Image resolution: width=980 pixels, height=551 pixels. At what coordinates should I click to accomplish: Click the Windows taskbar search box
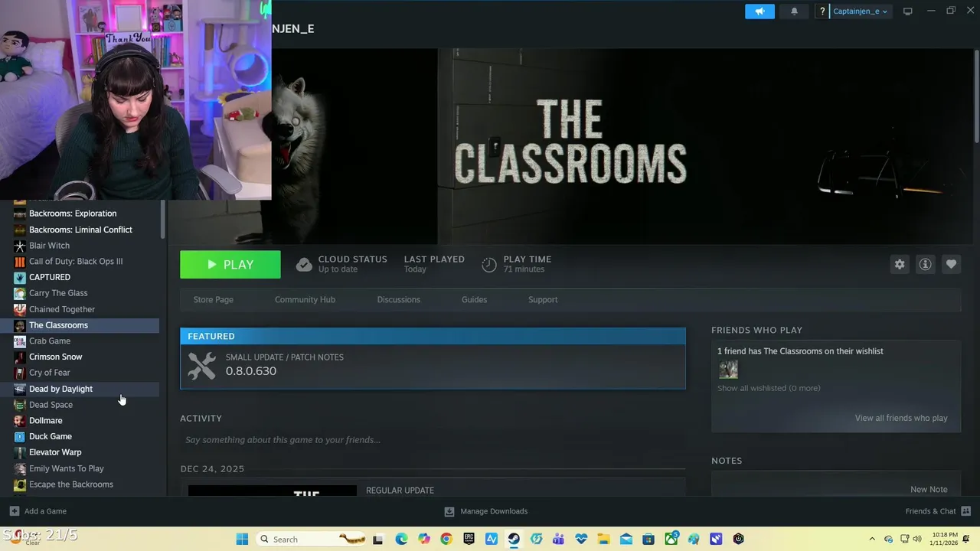click(x=311, y=539)
